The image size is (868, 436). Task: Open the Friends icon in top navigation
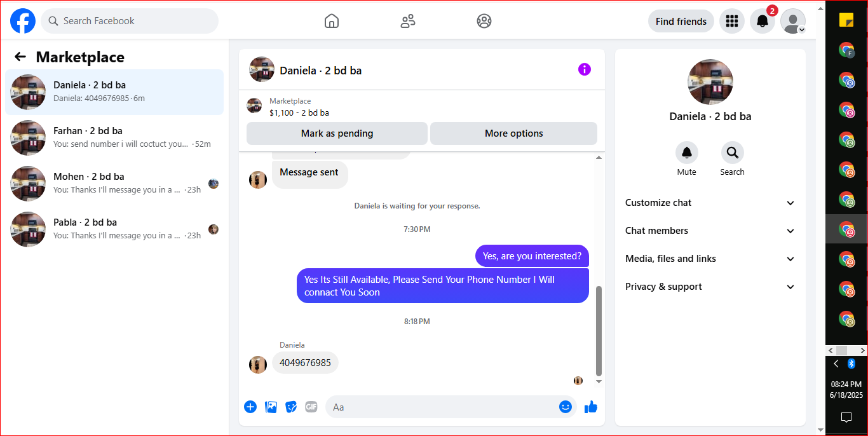coord(408,21)
